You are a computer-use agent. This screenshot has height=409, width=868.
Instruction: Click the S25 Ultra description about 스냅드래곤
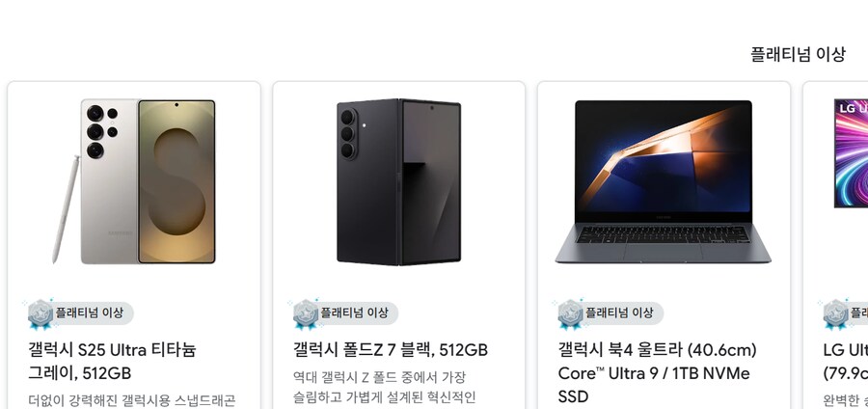132,400
